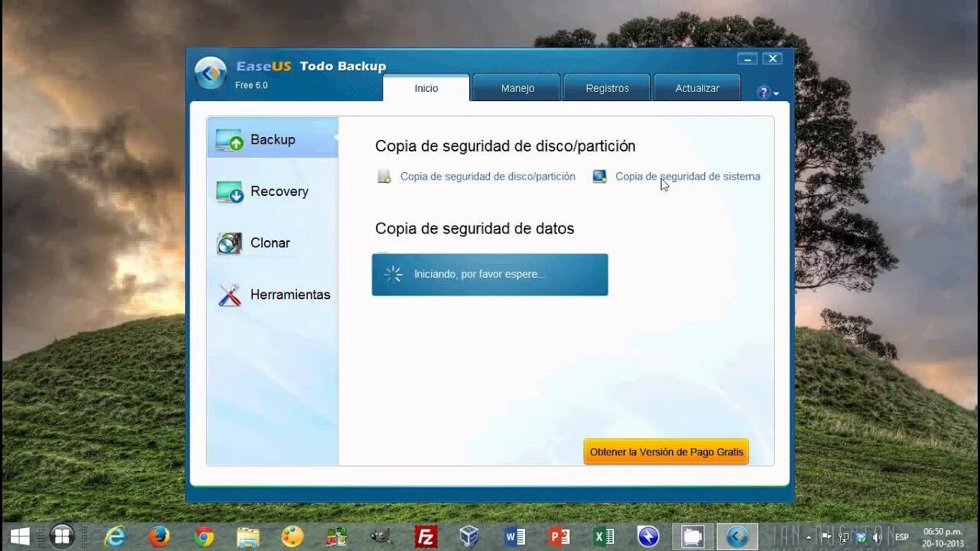Viewport: 980px width, 551px height.
Task: Launch VirtualBox from taskbar
Action: 469,536
